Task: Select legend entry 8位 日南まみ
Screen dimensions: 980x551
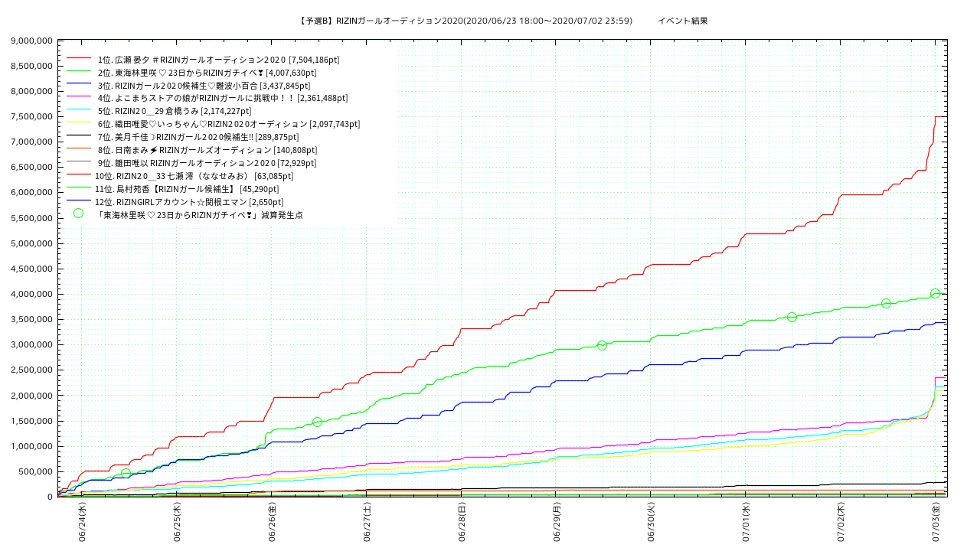Action: point(207,150)
